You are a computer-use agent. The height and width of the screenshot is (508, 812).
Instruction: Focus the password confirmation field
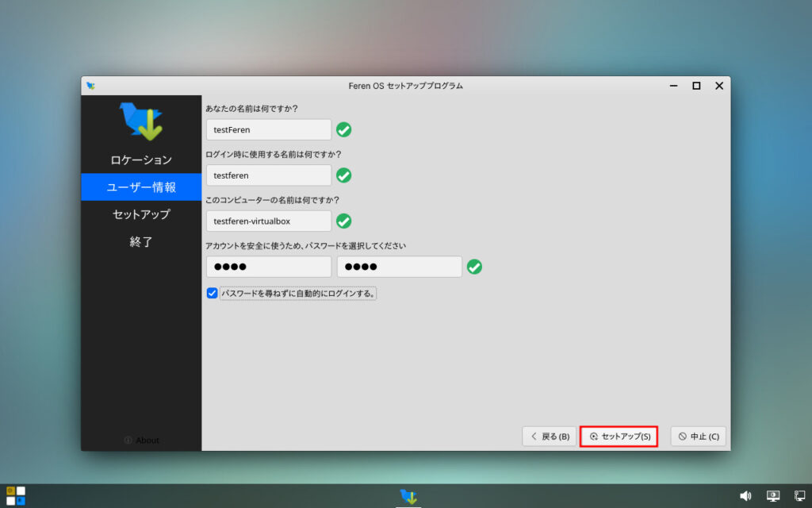(400, 267)
